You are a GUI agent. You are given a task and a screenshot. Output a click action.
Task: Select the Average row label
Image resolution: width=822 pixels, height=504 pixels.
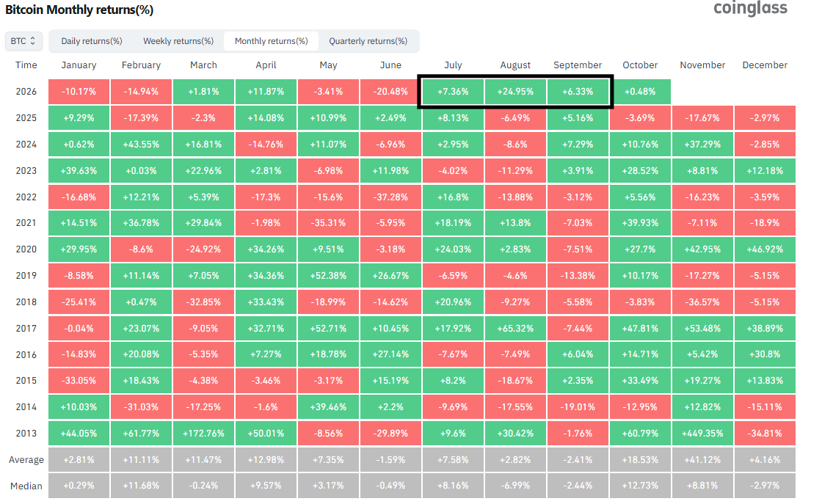coord(26,460)
